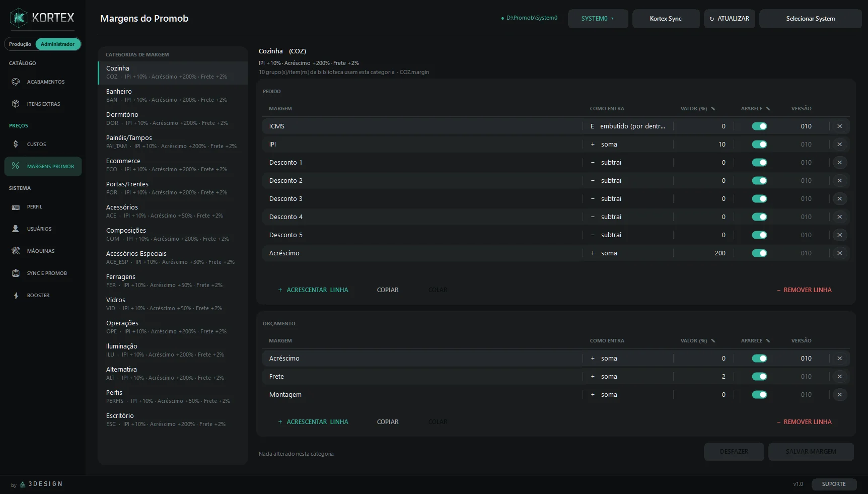This screenshot has height=494, width=868.
Task: Click Acrescentar Linha in Pedido section
Action: pos(313,290)
